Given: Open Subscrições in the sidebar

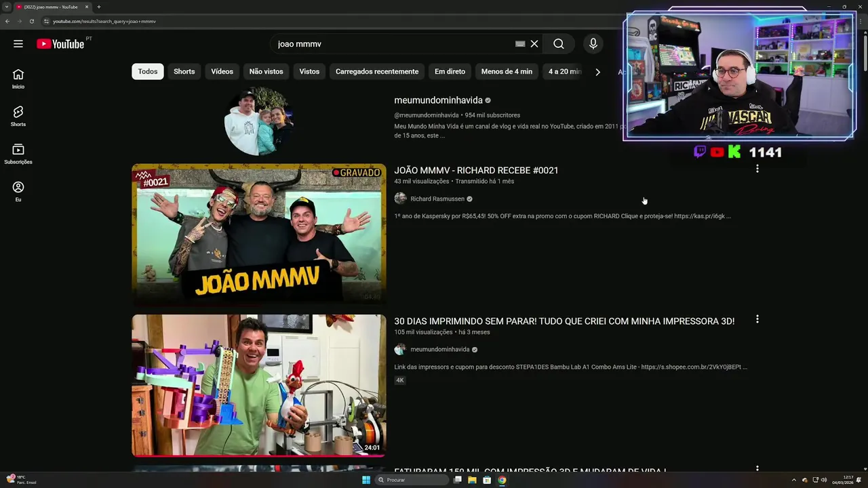Looking at the screenshot, I should click(x=18, y=154).
